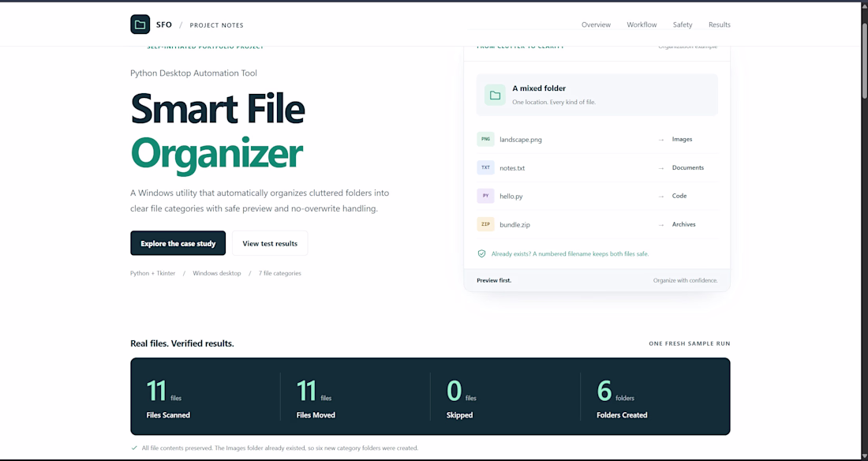Click the Files Moved stat label
Image resolution: width=868 pixels, height=461 pixels.
[316, 415]
